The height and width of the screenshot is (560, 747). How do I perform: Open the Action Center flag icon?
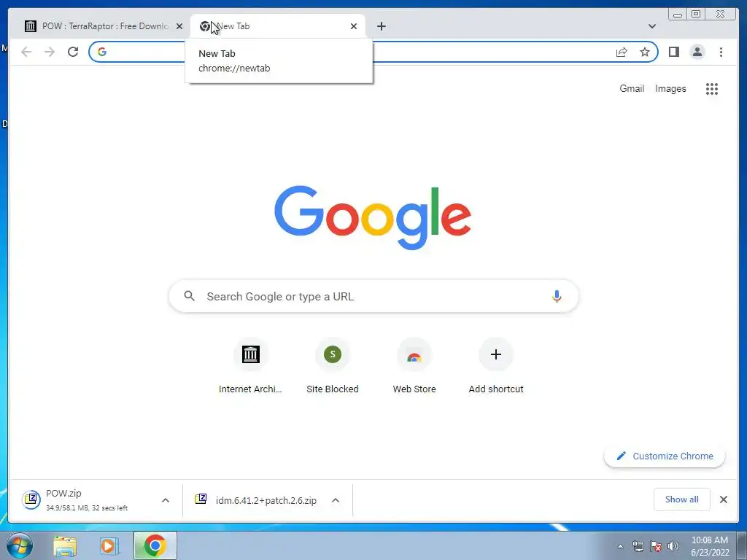click(656, 546)
